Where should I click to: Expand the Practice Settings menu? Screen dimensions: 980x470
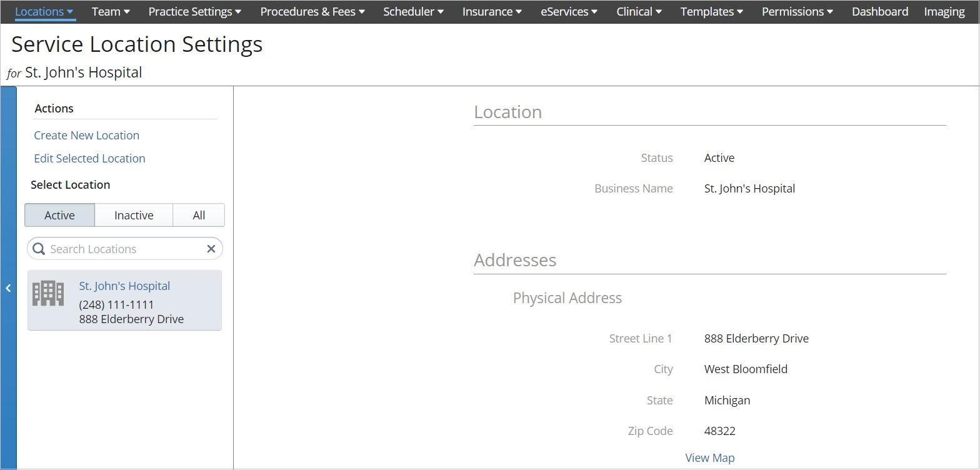pyautogui.click(x=195, y=12)
